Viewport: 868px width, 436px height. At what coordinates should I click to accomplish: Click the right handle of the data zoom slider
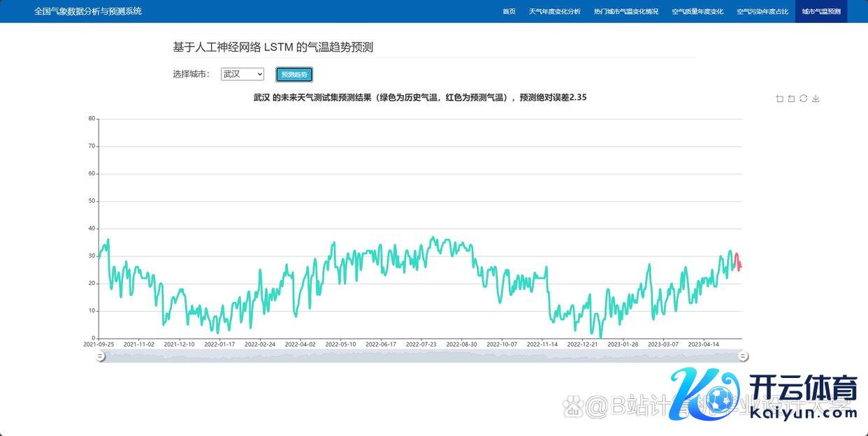[x=744, y=356]
